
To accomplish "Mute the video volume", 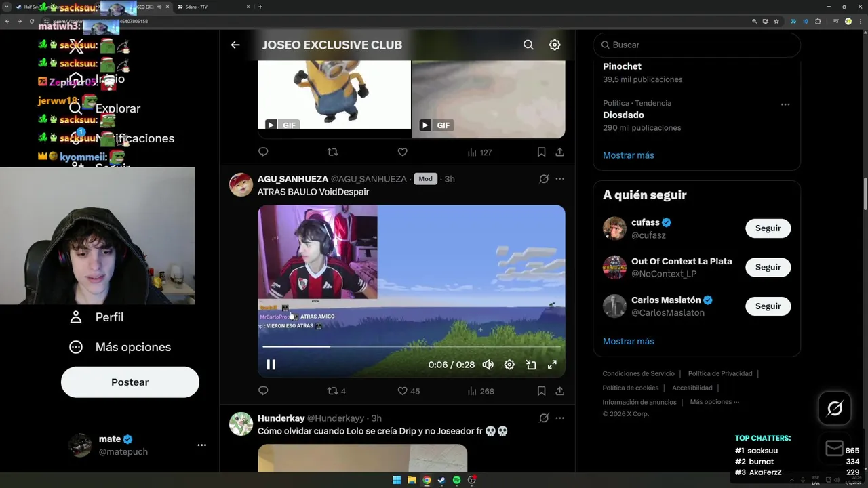I will [488, 365].
